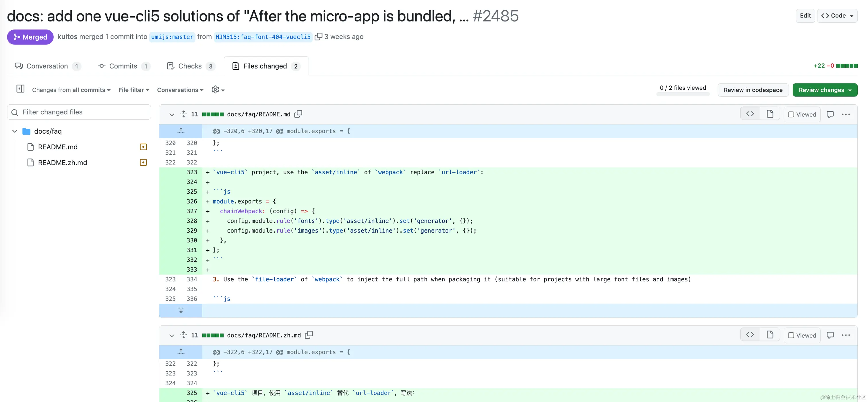
Task: Click Review in codespace button
Action: (753, 90)
